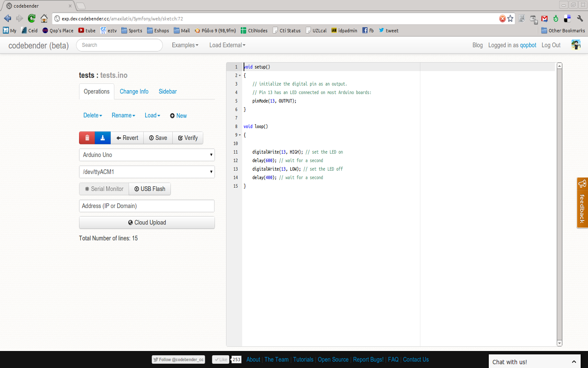Open the user avatar in the navbar
The height and width of the screenshot is (368, 588).
click(x=576, y=45)
